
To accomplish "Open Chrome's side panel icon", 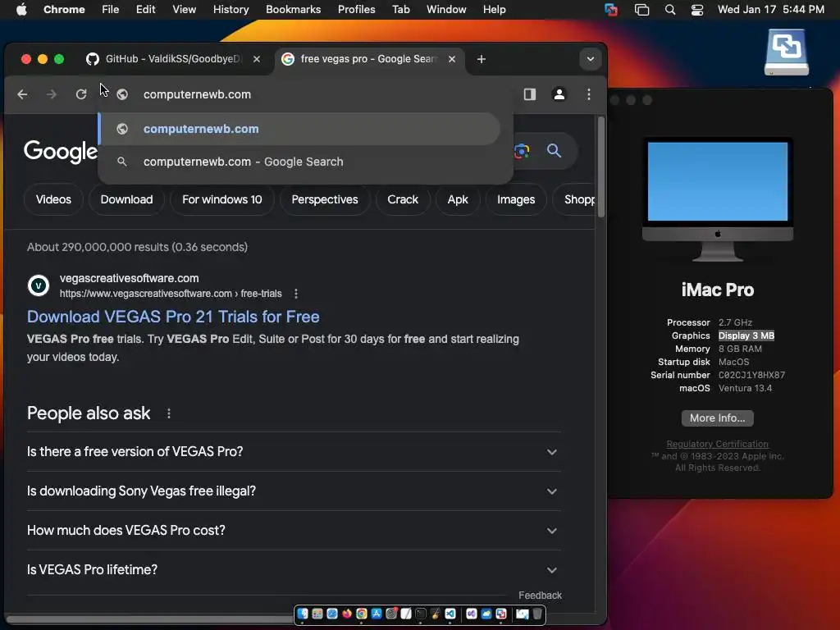I will [530, 94].
